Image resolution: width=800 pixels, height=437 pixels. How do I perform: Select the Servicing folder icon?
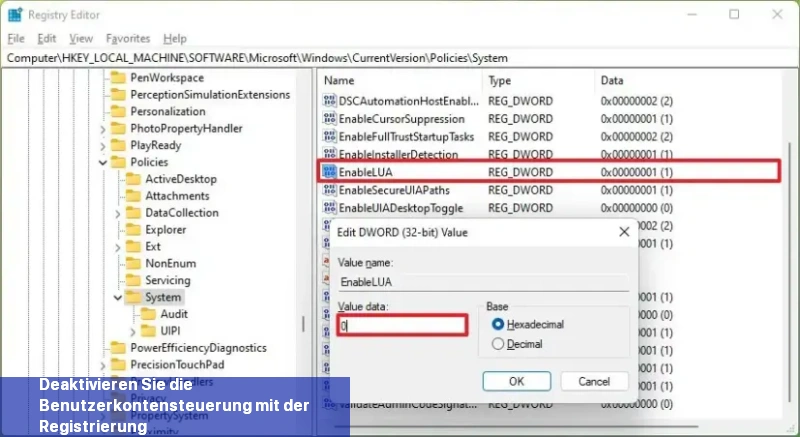pyautogui.click(x=133, y=280)
